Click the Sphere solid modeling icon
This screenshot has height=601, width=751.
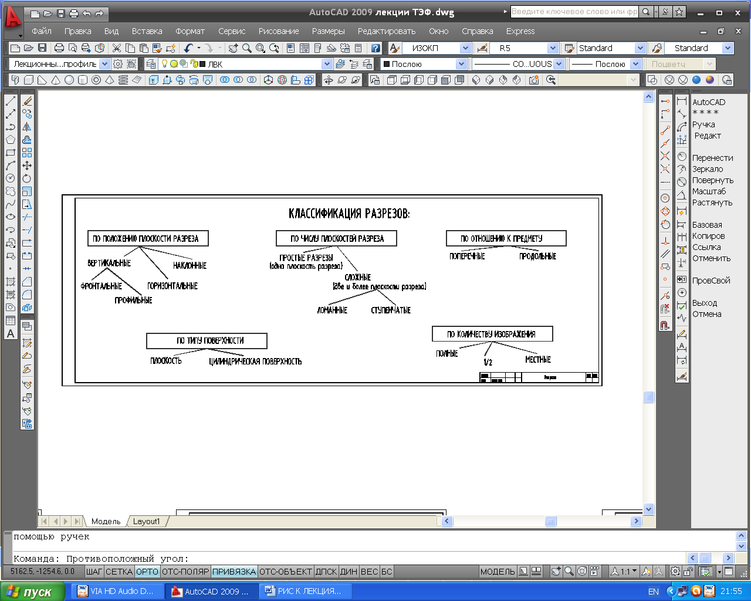coord(69,80)
